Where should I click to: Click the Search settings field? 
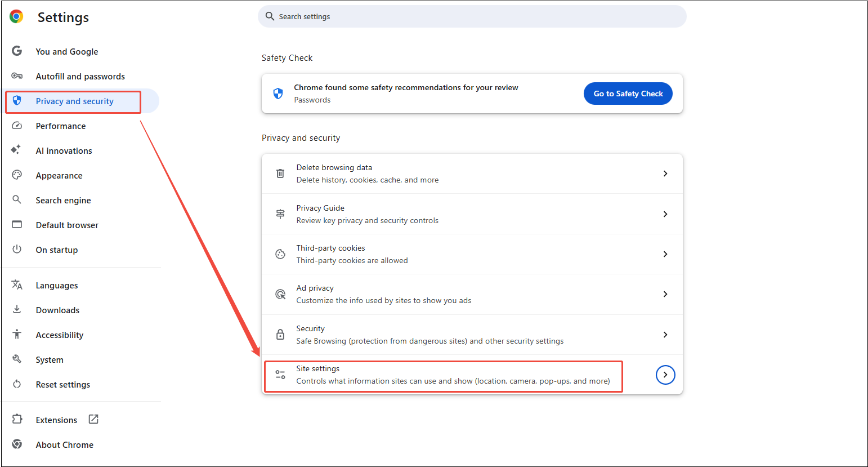472,16
